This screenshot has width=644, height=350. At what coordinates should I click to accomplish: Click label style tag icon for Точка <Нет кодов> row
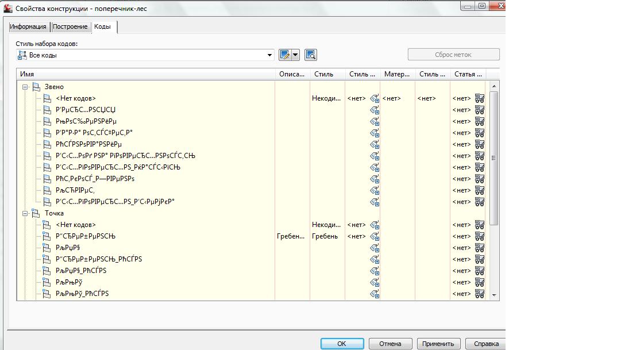coord(374,225)
